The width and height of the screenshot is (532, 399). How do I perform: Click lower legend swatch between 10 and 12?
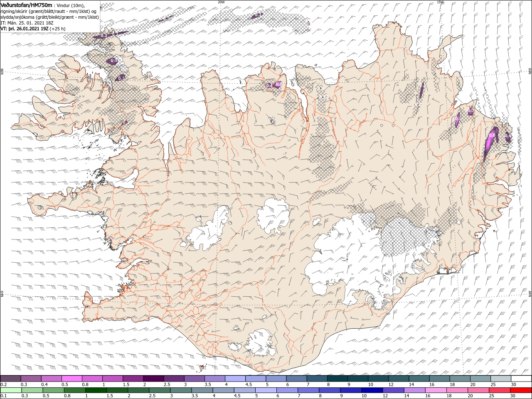[372, 390]
